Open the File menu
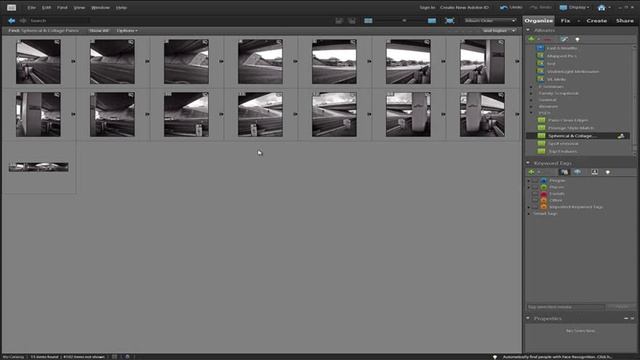 pyautogui.click(x=31, y=7)
